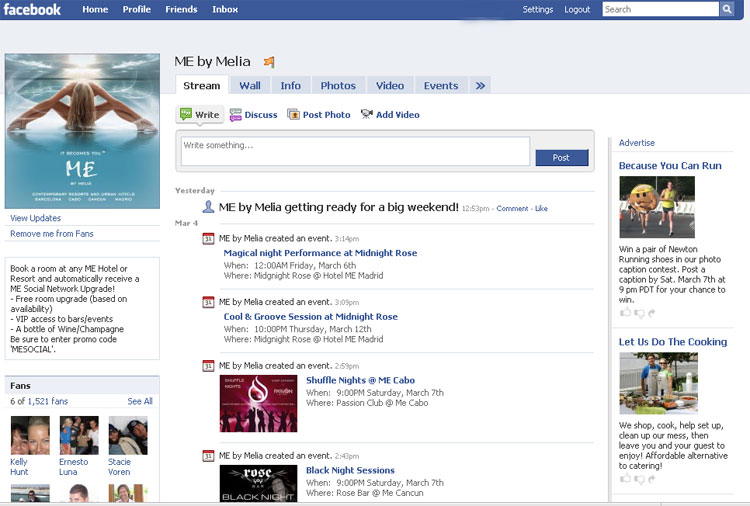Open the Home menu item
Screen dimensions: 750x506
click(95, 9)
